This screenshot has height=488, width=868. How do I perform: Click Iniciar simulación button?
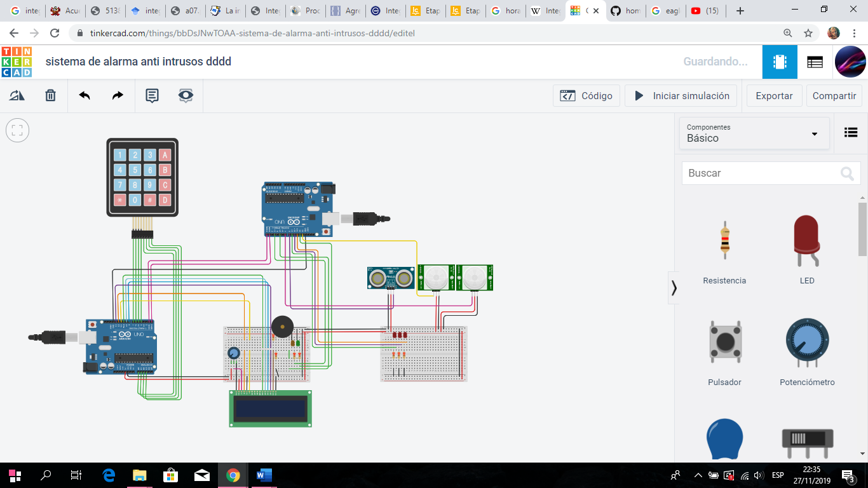681,96
